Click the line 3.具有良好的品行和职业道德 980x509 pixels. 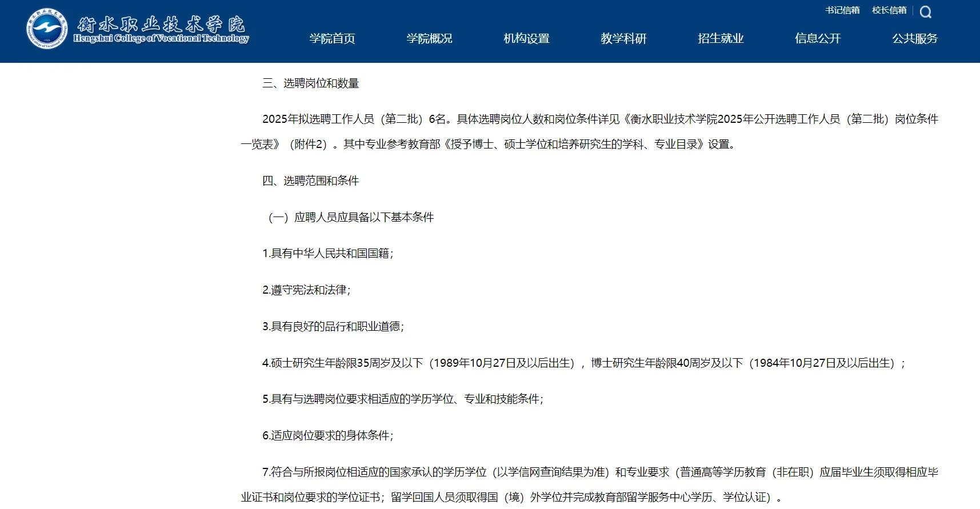tap(333, 326)
